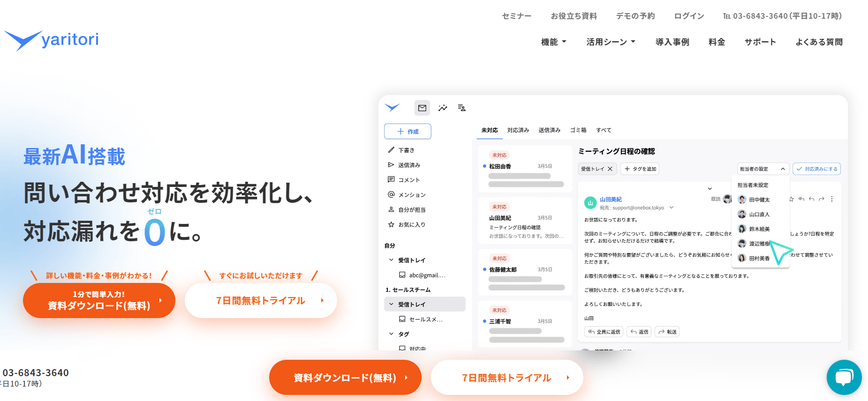Viewport: 868px width, 401px height.
Task: Click the search list icon in mockup
Action: pyautogui.click(x=462, y=108)
